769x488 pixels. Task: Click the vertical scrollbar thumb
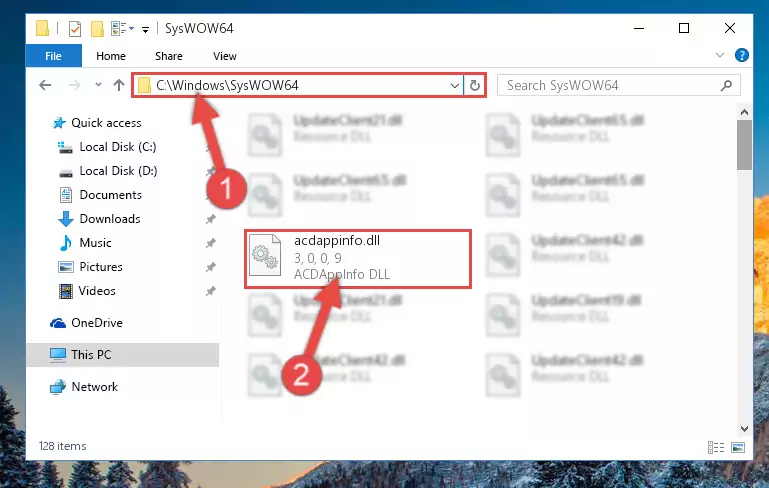pyautogui.click(x=744, y=145)
